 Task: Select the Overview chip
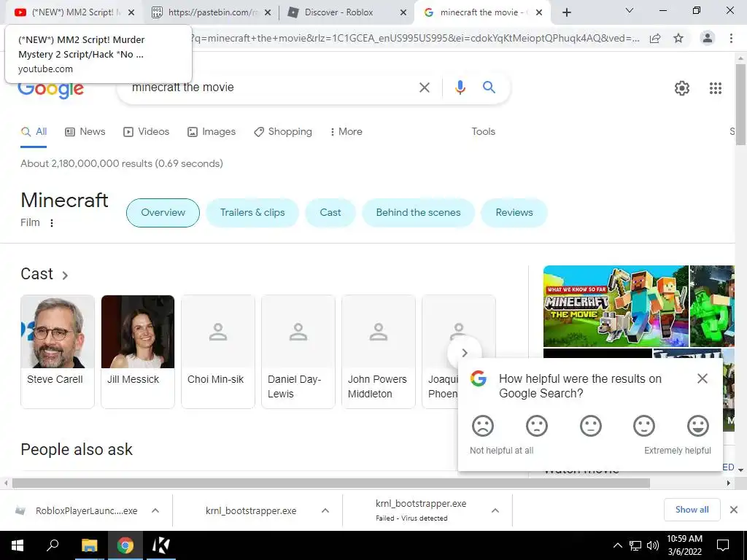coord(163,213)
